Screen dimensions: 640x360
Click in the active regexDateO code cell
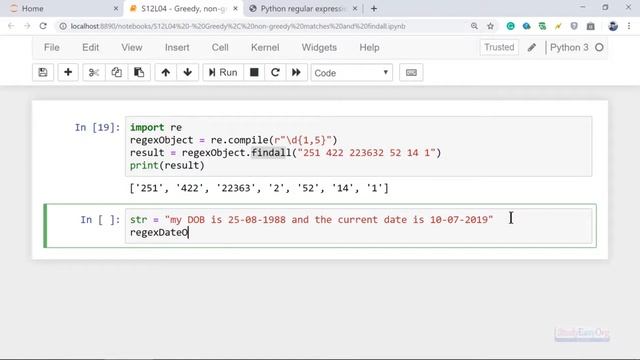358,226
